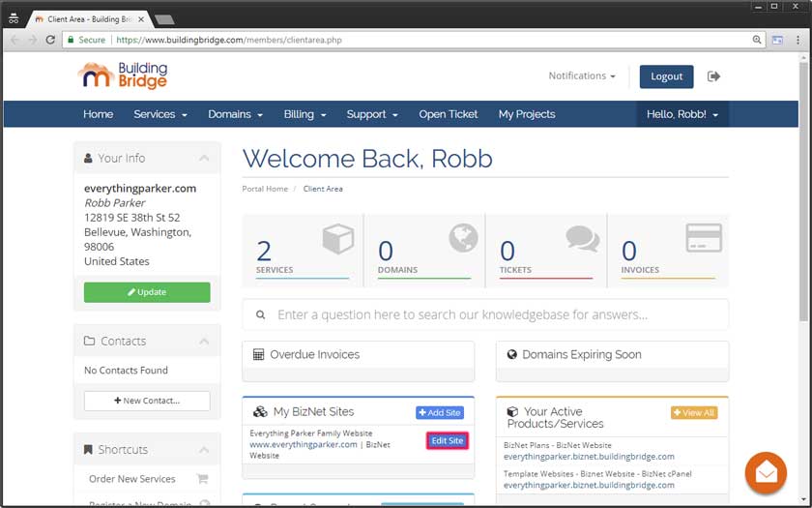Open the Notifications dropdown
This screenshot has width=812, height=508.
[x=582, y=75]
